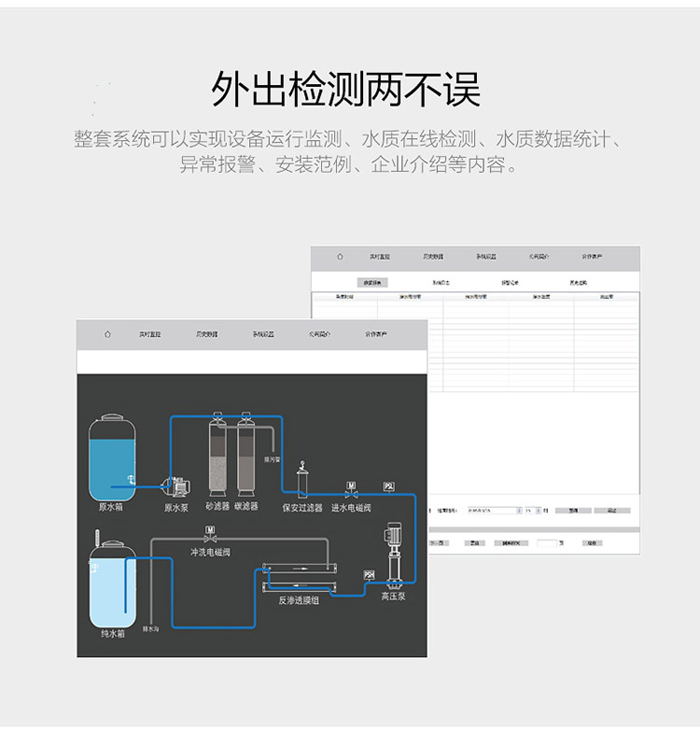Viewport: 700px width, 730px height.
Task: Click the 保安过滤器 security filter icon
Action: pos(301,483)
